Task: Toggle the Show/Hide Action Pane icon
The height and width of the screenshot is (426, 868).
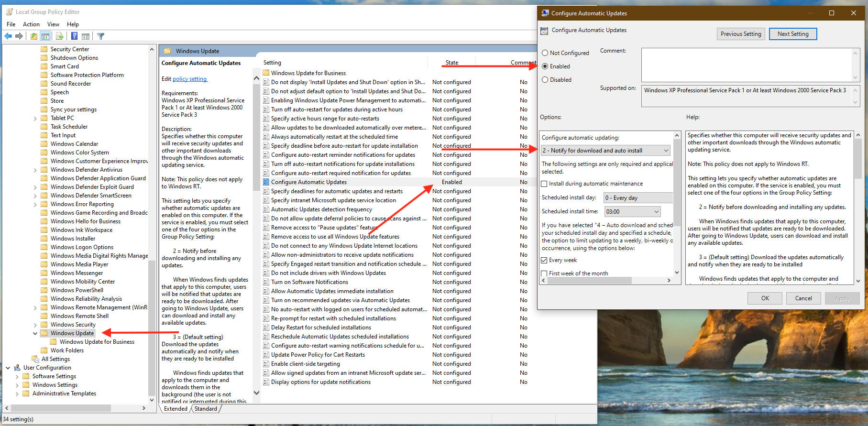Action: (x=86, y=36)
